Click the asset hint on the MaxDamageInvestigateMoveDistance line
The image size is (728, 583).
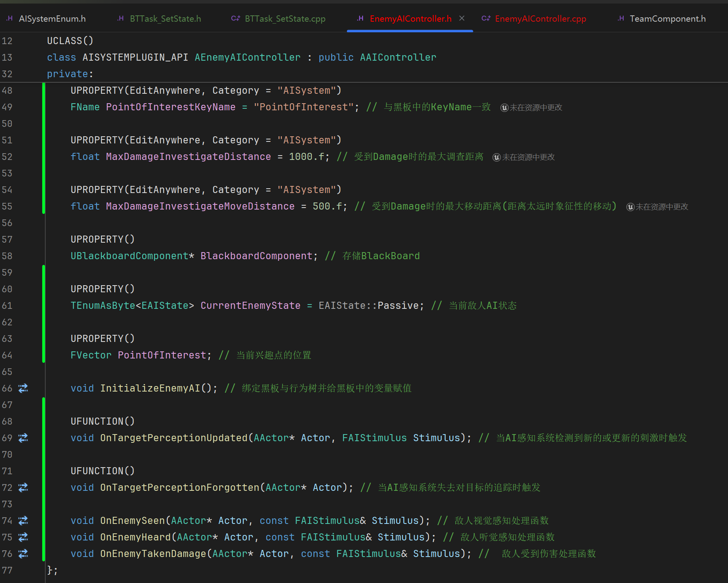[657, 207]
